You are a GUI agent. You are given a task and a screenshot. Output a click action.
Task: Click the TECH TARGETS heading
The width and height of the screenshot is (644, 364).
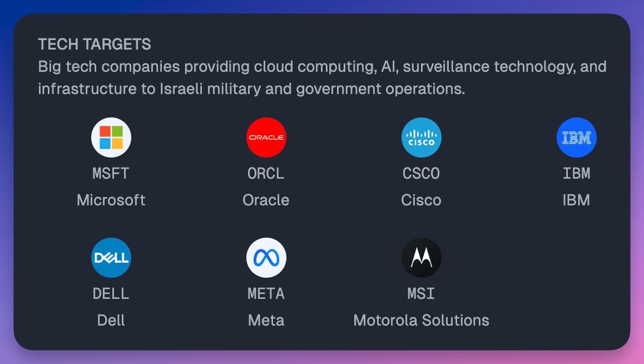pyautogui.click(x=95, y=45)
